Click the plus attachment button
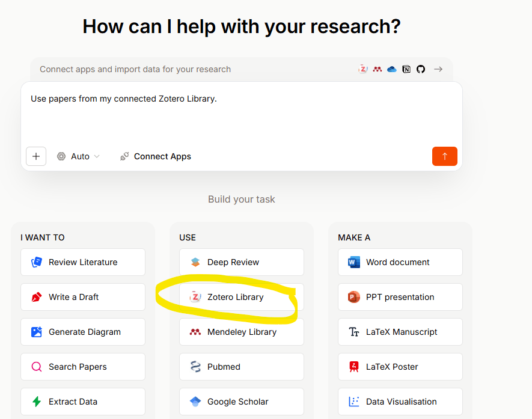Viewport: 532px width, 419px height. (36, 156)
